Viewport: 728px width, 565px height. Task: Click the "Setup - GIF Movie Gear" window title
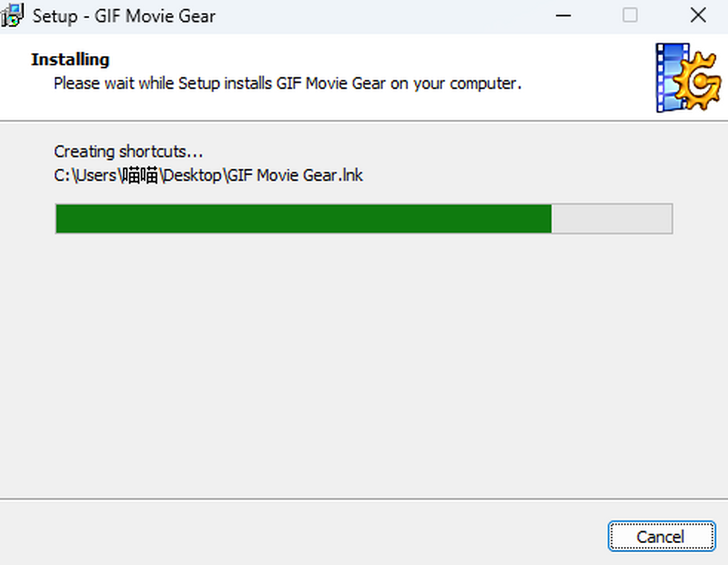pos(124,16)
